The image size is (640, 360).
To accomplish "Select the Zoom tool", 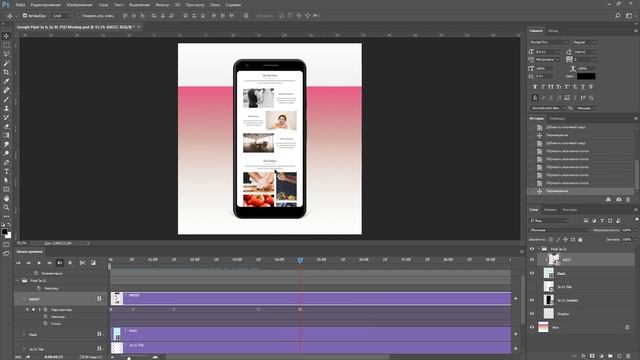I will 6,207.
